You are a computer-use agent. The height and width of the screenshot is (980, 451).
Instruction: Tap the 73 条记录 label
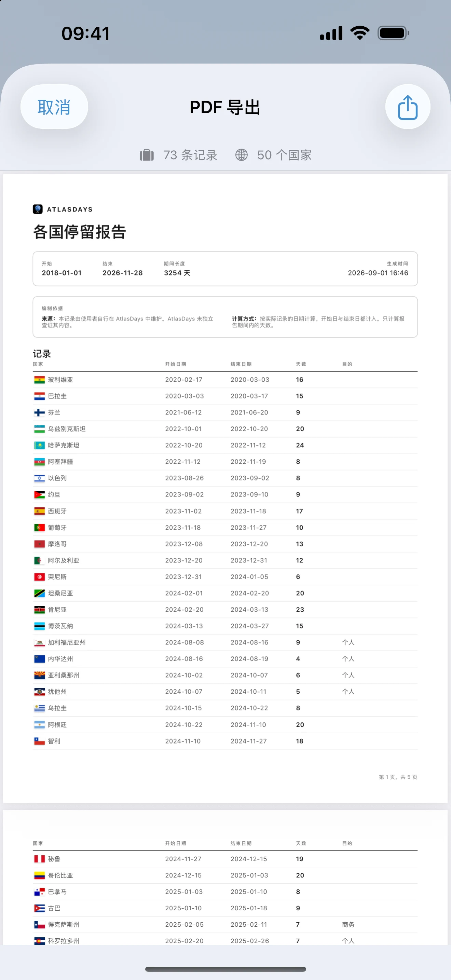tap(190, 155)
